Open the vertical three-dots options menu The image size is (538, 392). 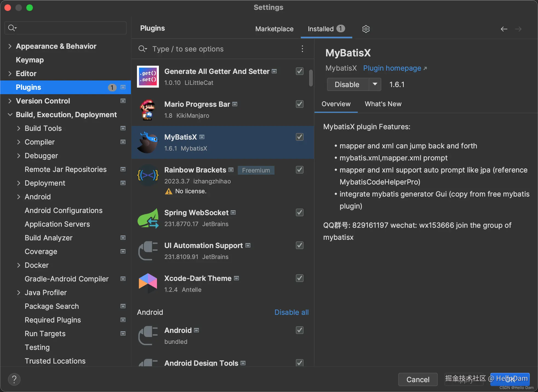pyautogui.click(x=302, y=49)
